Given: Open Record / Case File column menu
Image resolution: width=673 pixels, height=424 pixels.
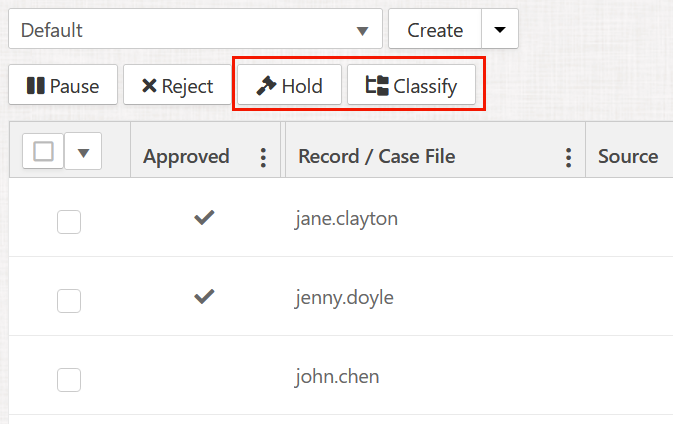Looking at the screenshot, I should 568,157.
